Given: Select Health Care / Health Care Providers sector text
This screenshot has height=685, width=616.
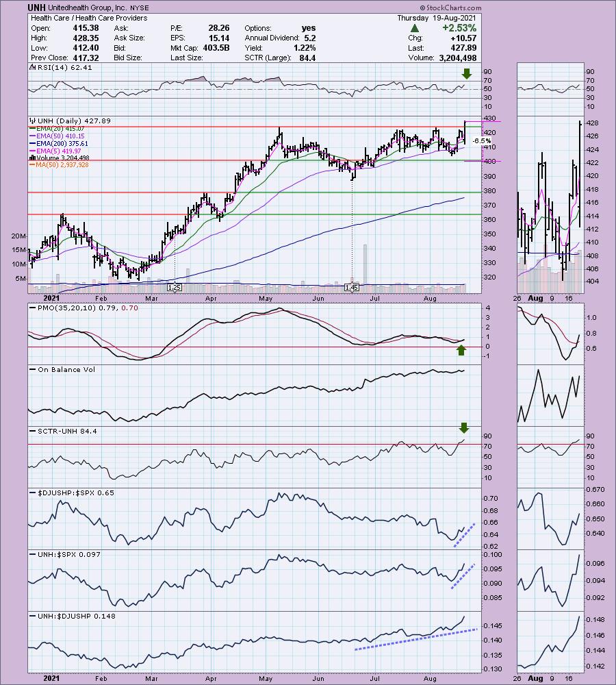Looking at the screenshot, I should click(x=89, y=18).
